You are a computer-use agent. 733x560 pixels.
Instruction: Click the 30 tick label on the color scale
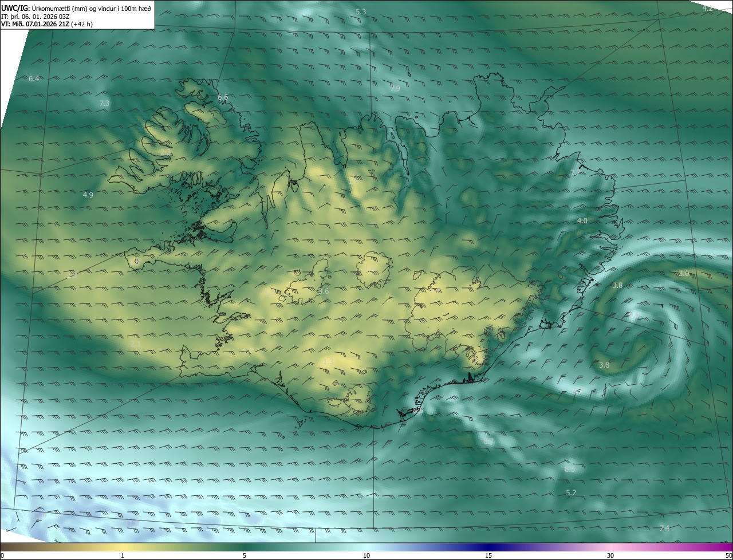pos(610,555)
